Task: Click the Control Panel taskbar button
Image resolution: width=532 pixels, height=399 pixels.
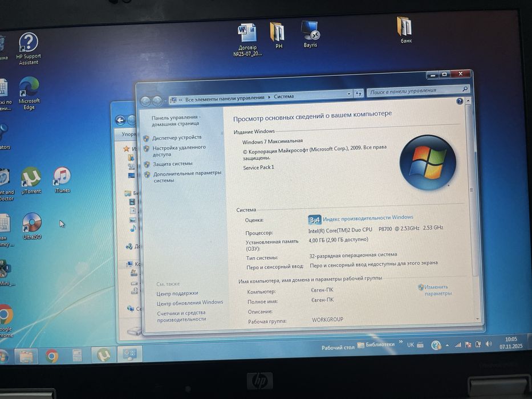Action: click(x=129, y=354)
